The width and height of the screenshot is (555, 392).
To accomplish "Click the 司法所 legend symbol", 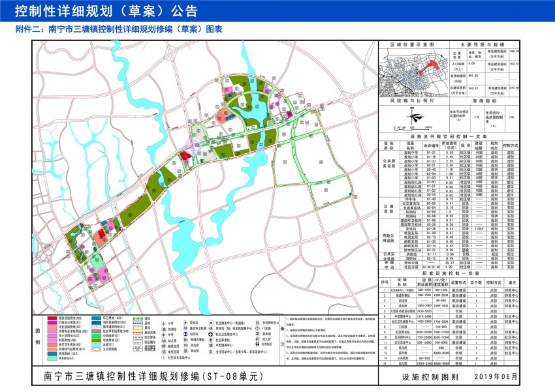I will (185, 345).
